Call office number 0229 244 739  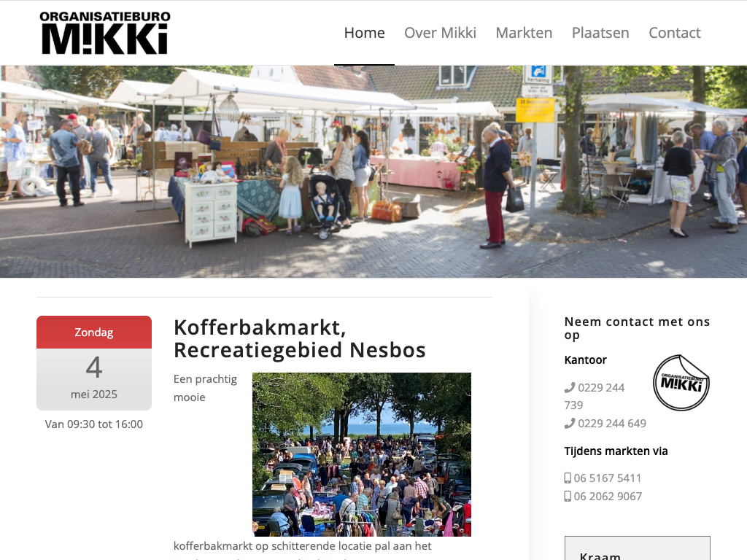pos(595,396)
